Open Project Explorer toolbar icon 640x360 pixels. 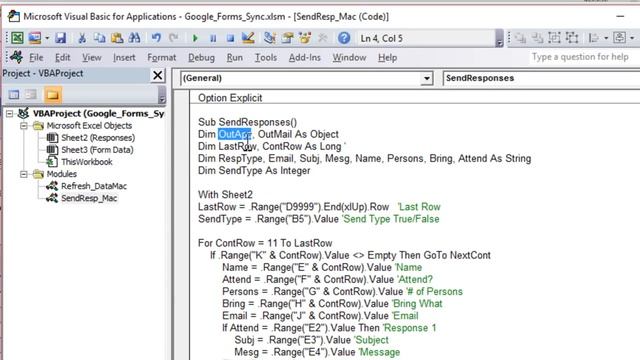pos(269,38)
